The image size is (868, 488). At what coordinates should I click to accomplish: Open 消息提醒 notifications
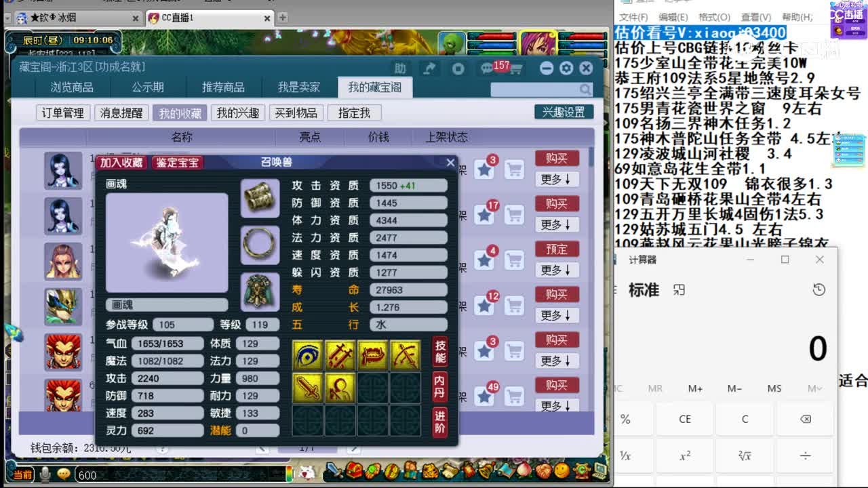click(x=121, y=113)
